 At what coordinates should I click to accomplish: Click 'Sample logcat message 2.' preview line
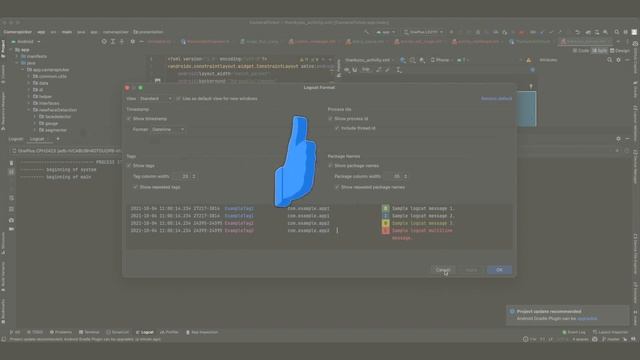(423, 216)
